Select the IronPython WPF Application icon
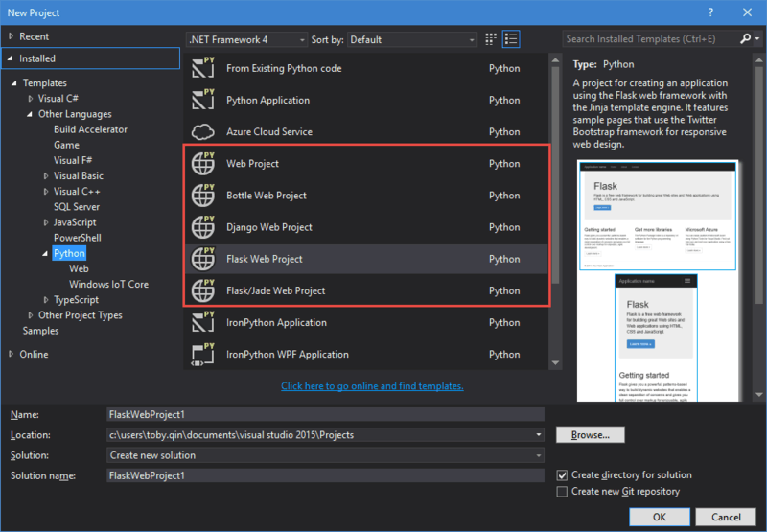This screenshot has width=767, height=532. coord(203,354)
